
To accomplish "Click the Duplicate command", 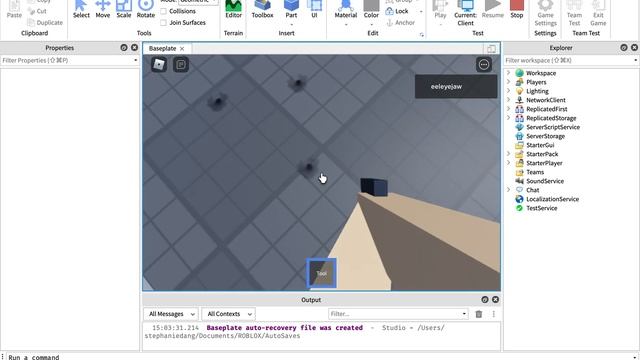I will point(45,22).
